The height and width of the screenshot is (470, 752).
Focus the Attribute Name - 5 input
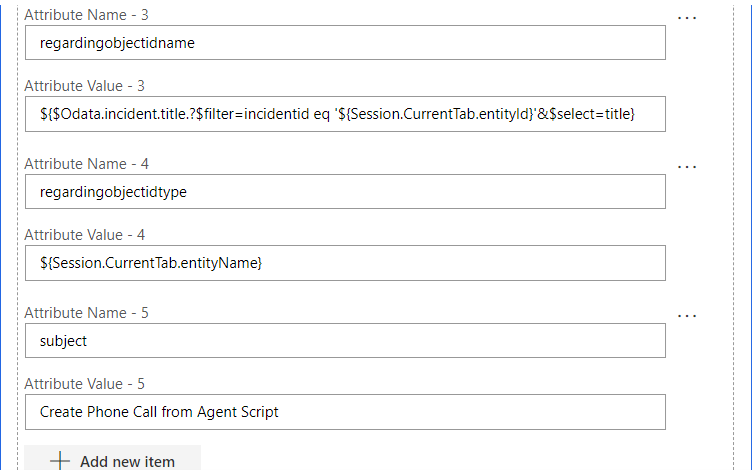(345, 341)
